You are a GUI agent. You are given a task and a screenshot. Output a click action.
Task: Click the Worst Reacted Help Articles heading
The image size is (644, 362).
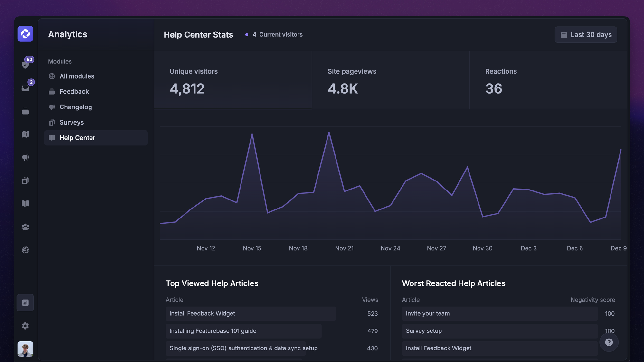(x=454, y=283)
